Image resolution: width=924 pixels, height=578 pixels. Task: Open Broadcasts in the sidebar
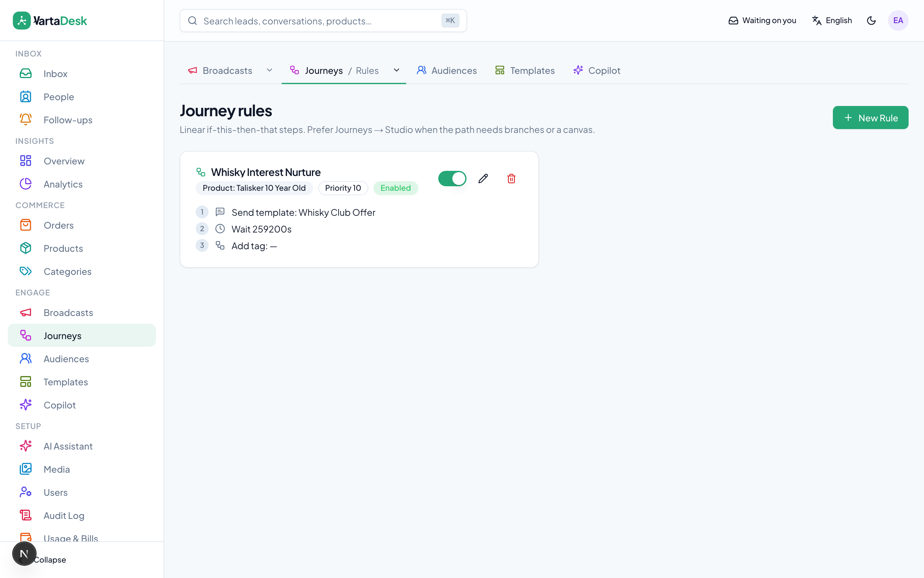click(x=82, y=313)
